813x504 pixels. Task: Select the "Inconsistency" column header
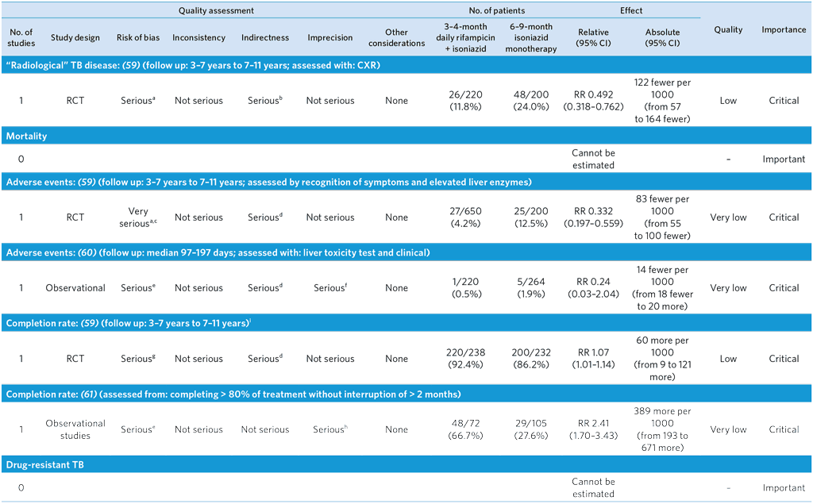click(x=198, y=38)
